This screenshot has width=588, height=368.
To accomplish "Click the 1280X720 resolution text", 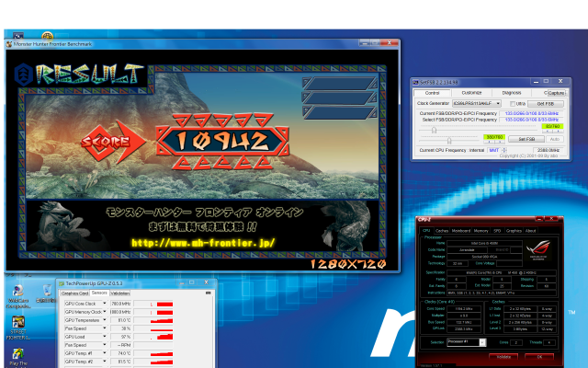I will click(x=348, y=264).
